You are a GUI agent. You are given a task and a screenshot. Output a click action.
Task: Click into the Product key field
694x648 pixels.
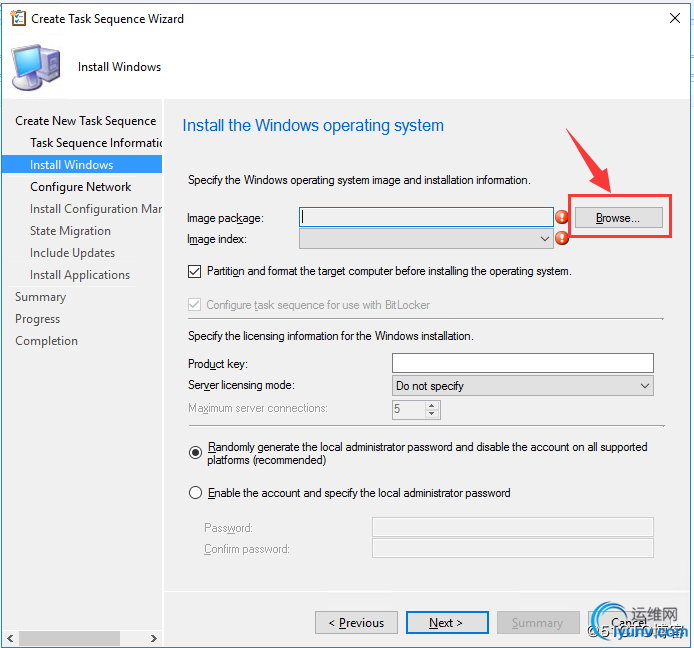[x=523, y=363]
